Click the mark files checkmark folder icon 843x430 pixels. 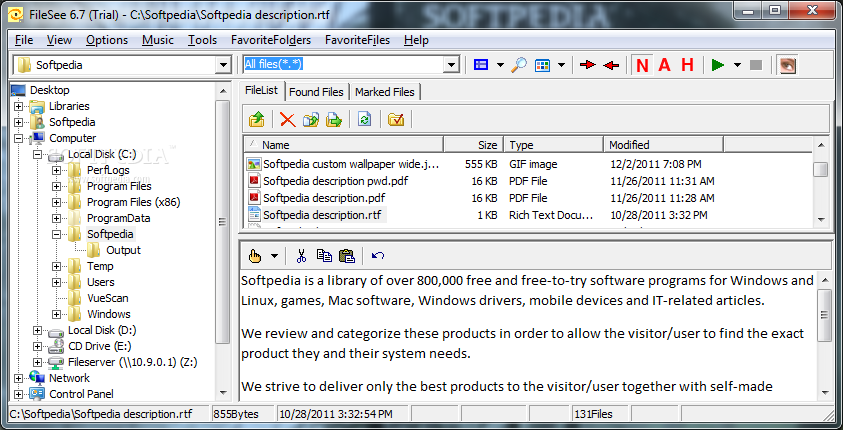[x=396, y=119]
